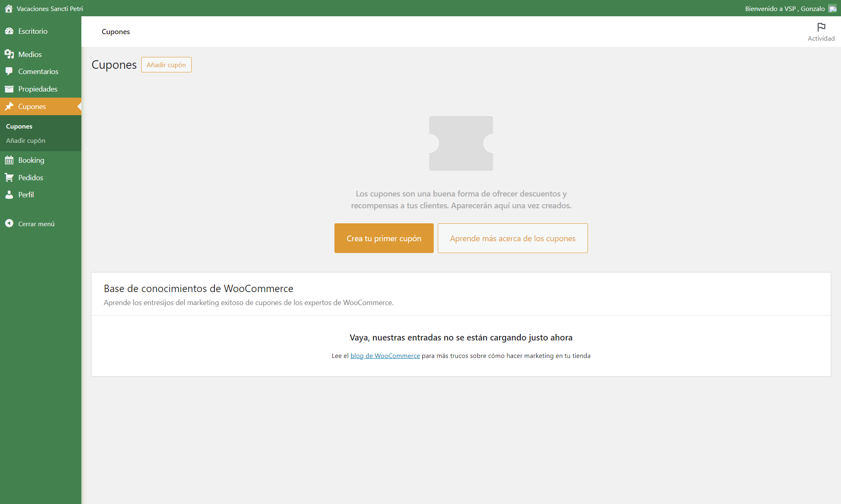Click the Cerrar menú collapse arrow icon
The height and width of the screenshot is (504, 841).
(9, 223)
